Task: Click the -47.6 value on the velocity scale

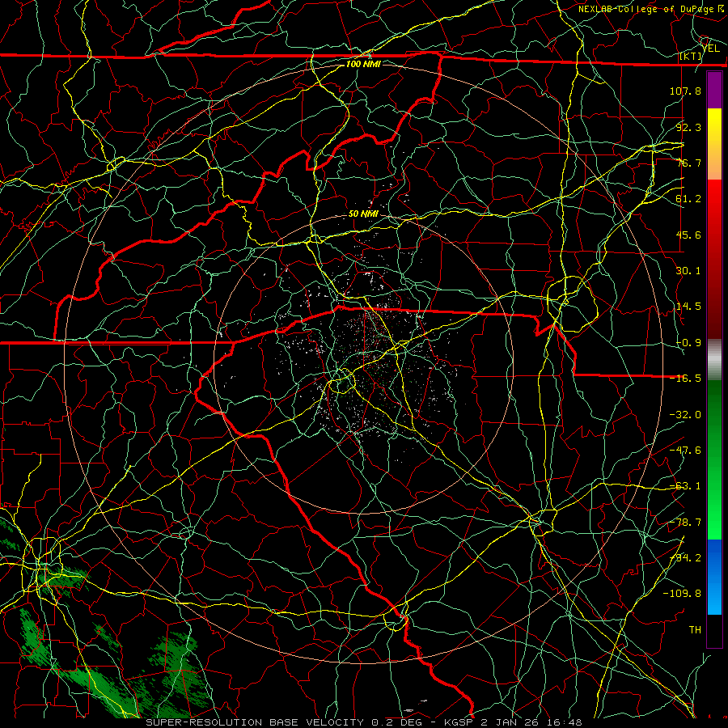Action: [685, 451]
